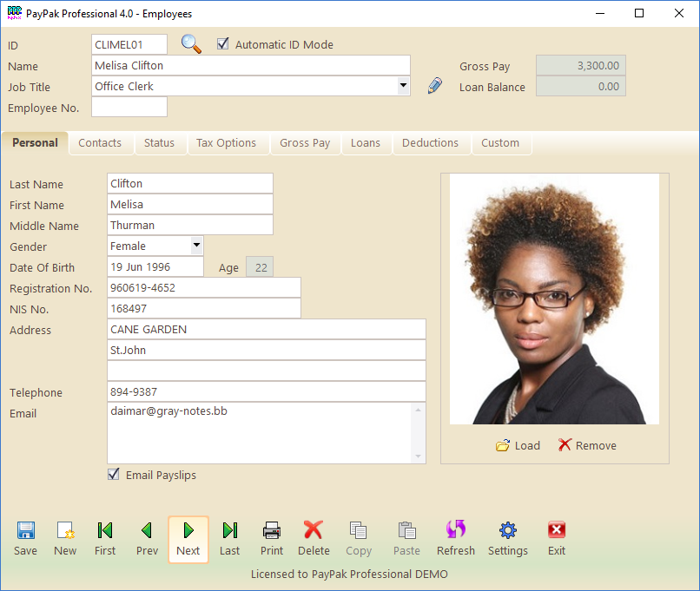Click the magnifying glass ID search icon
The height and width of the screenshot is (591, 700).
(x=191, y=44)
